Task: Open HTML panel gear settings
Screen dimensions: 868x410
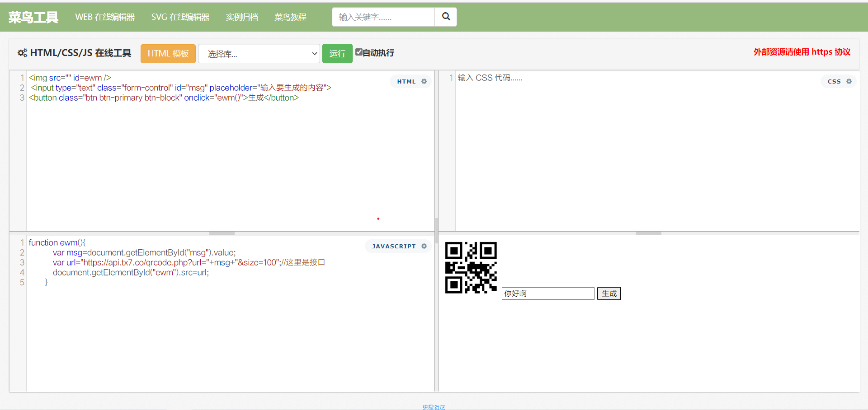Action: click(424, 81)
